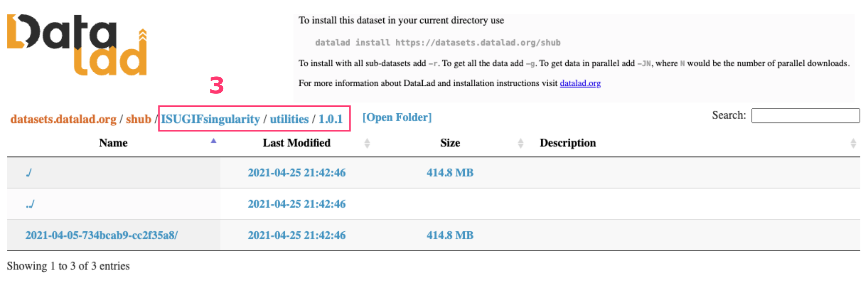
Task: Open utilities breadcrumb link
Action: tap(289, 119)
